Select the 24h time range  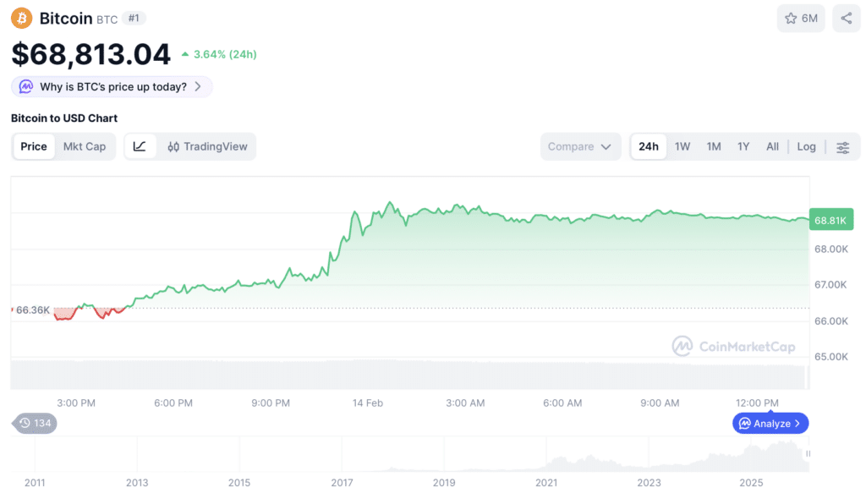point(649,146)
